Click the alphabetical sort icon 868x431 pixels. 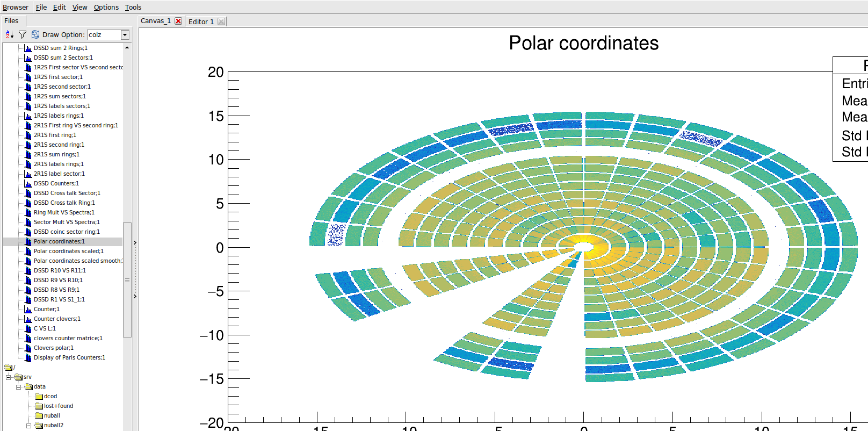[x=9, y=34]
